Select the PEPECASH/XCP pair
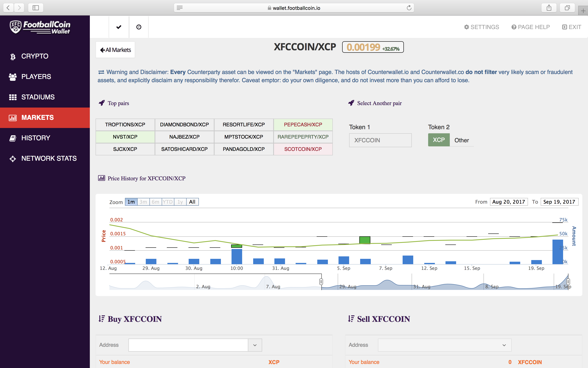The width and height of the screenshot is (588, 368). (303, 125)
